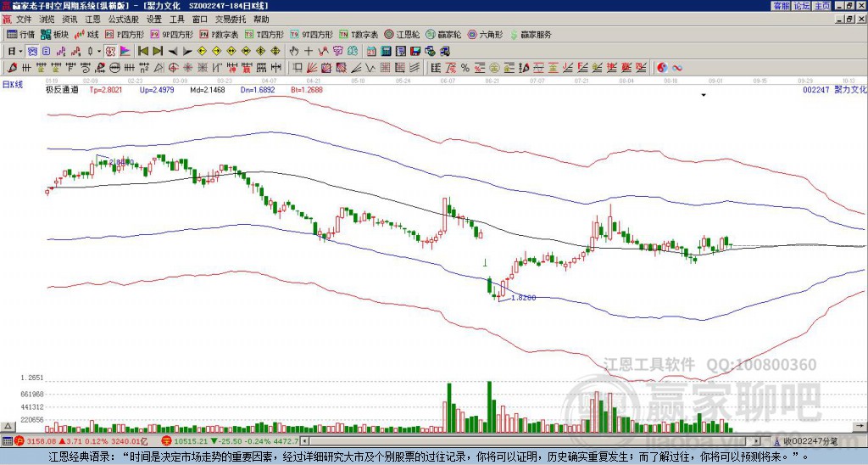Jump to last bar icon

(x=158, y=52)
